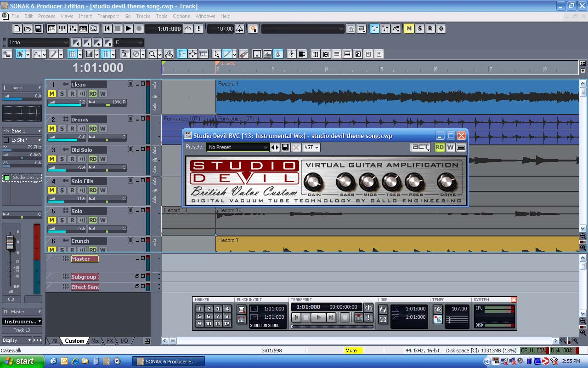Open the key signature C dropdown
Viewport: 588px width, 368px height.
(129, 42)
